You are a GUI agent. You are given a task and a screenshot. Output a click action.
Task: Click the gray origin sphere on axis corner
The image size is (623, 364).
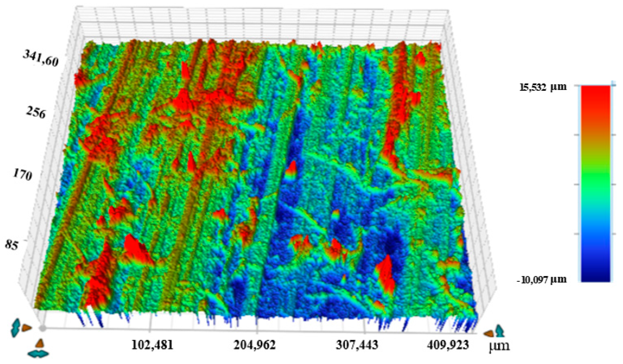(x=43, y=328)
